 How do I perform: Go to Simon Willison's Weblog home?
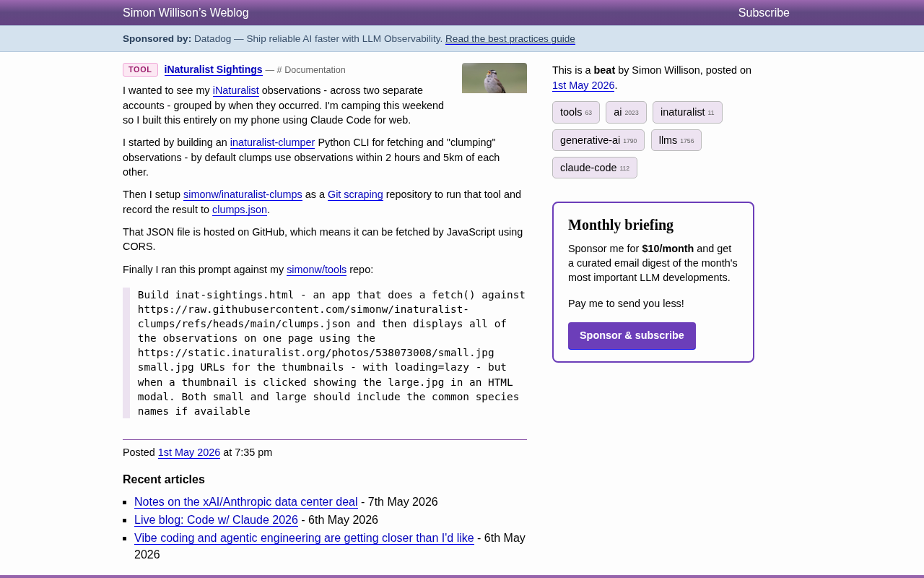tap(186, 12)
